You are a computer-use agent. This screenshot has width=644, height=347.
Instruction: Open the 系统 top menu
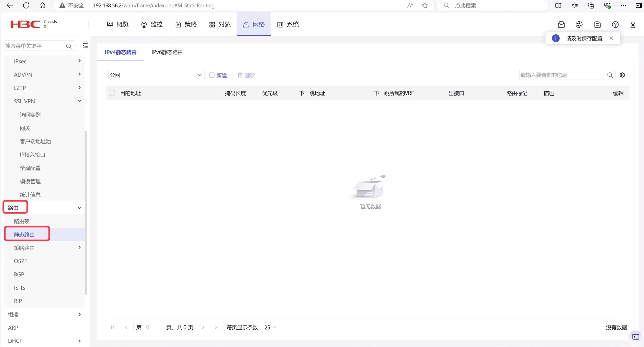click(288, 24)
